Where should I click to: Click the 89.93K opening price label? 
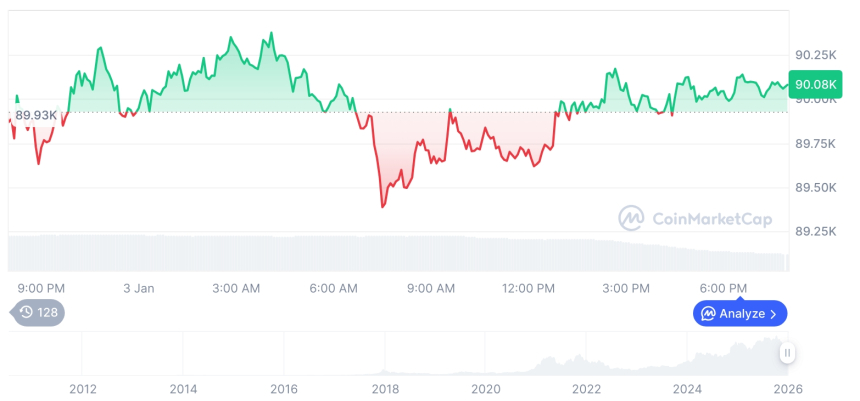click(x=36, y=115)
